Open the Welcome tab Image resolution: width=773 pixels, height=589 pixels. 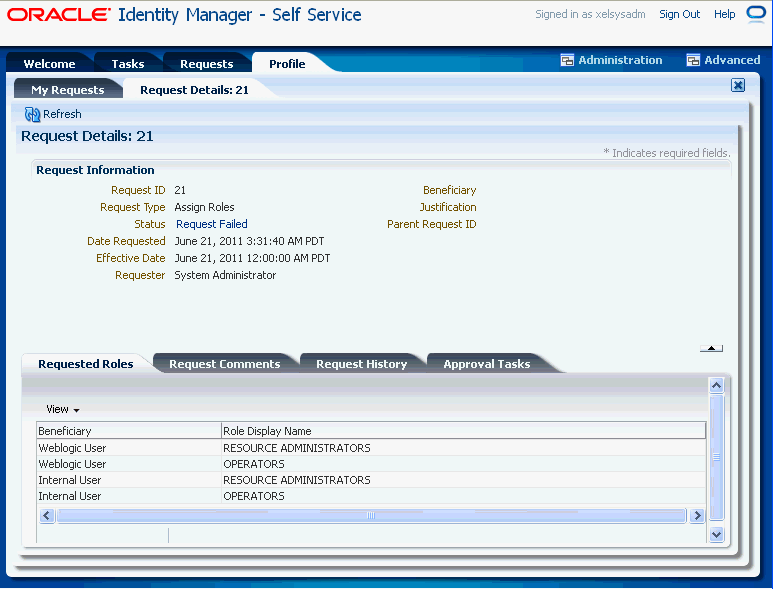(x=49, y=64)
